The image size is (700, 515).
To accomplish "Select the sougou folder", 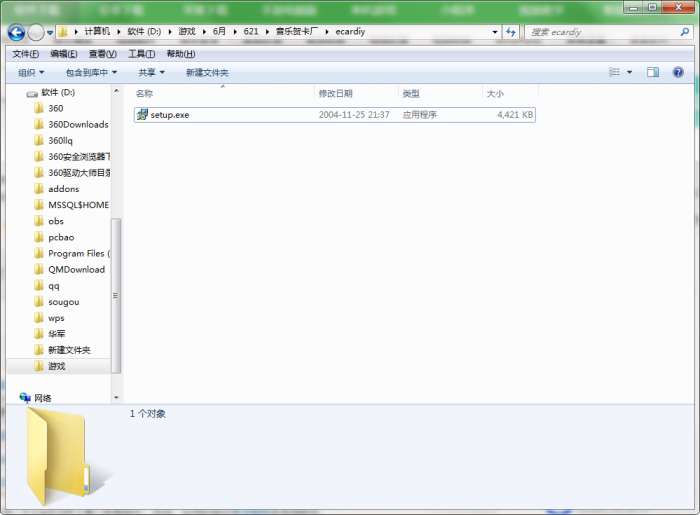I will pyautogui.click(x=63, y=302).
